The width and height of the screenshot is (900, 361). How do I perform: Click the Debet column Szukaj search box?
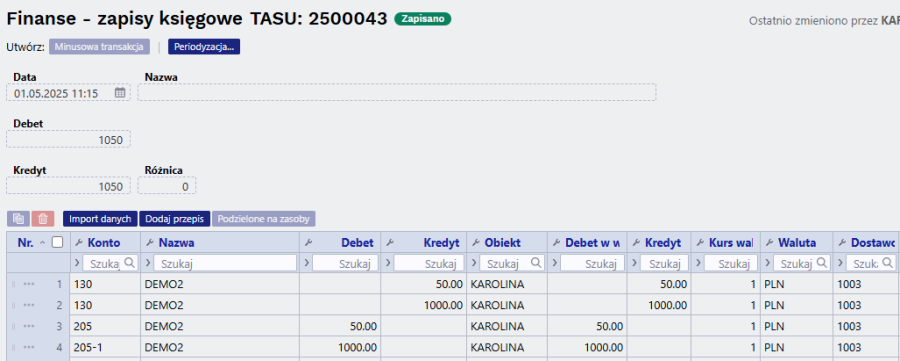pyautogui.click(x=345, y=263)
